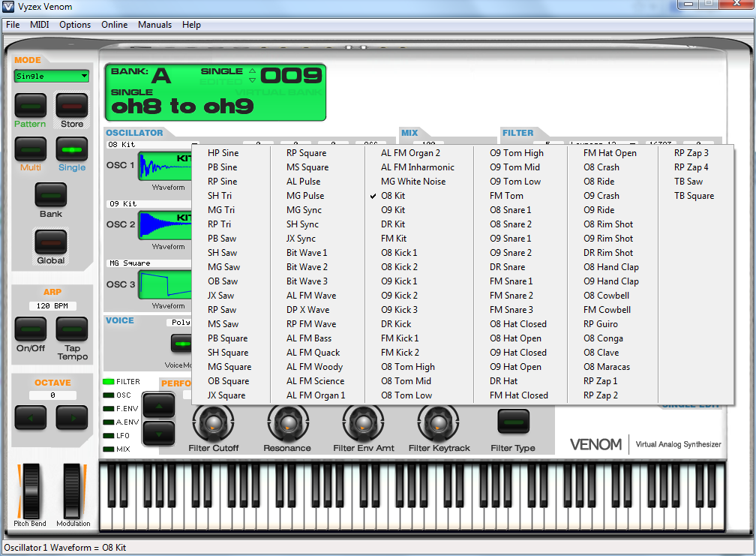Step up the SINGLE patch number arrow

tap(252, 71)
